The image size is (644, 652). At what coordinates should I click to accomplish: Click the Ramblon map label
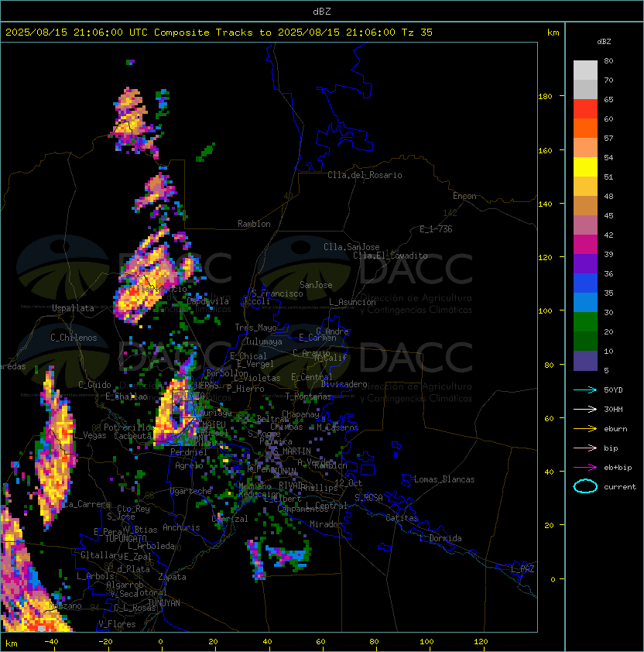click(254, 224)
